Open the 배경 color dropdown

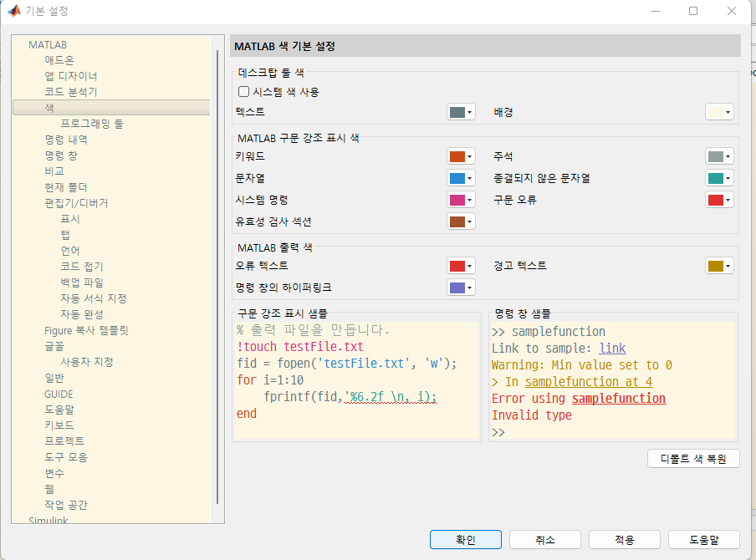coord(719,112)
